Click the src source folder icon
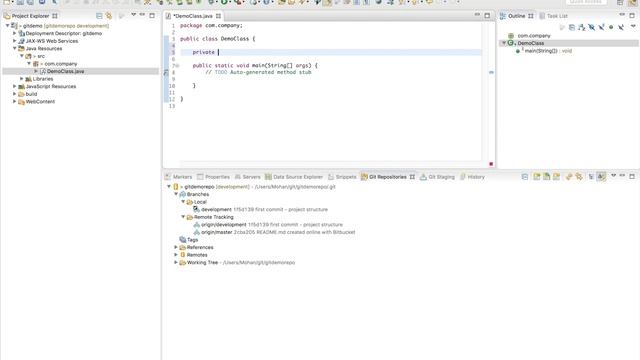The width and height of the screenshot is (640, 360). (29, 56)
